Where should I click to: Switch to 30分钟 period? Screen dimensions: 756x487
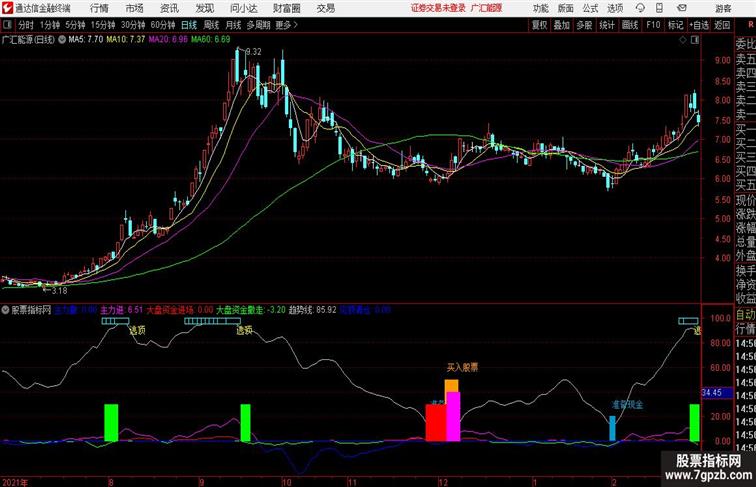pyautogui.click(x=133, y=25)
